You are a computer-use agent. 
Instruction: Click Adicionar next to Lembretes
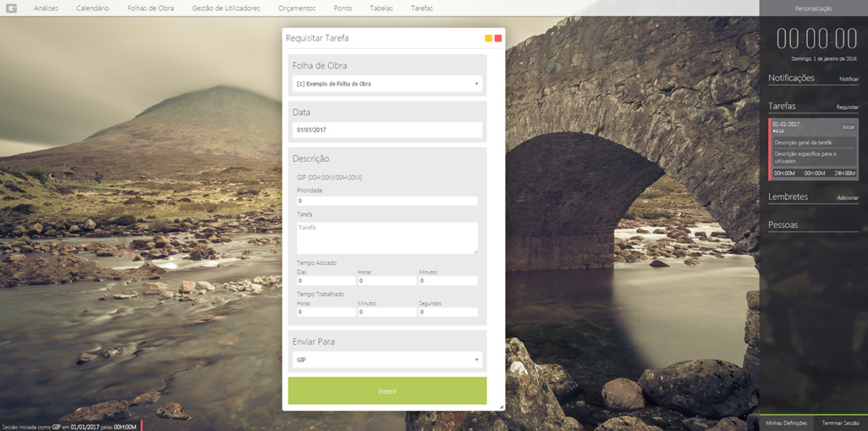[847, 197]
